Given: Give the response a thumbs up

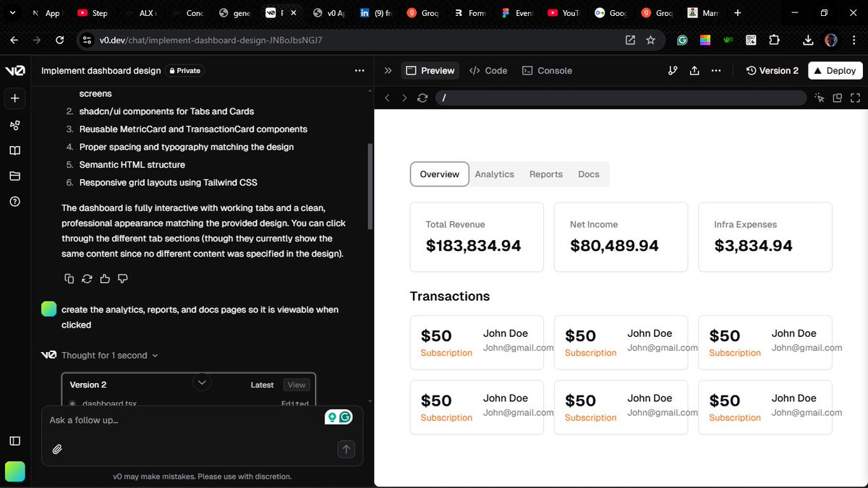Looking at the screenshot, I should pyautogui.click(x=105, y=278).
